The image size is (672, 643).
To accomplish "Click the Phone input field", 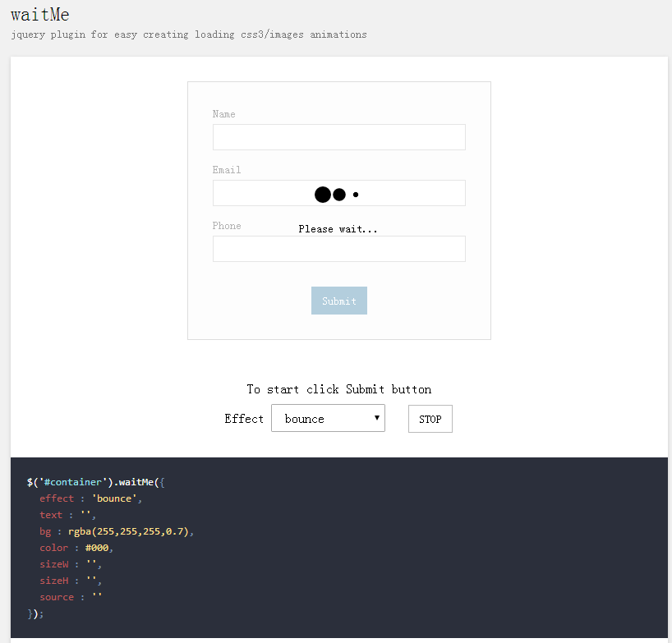I will tap(339, 249).
